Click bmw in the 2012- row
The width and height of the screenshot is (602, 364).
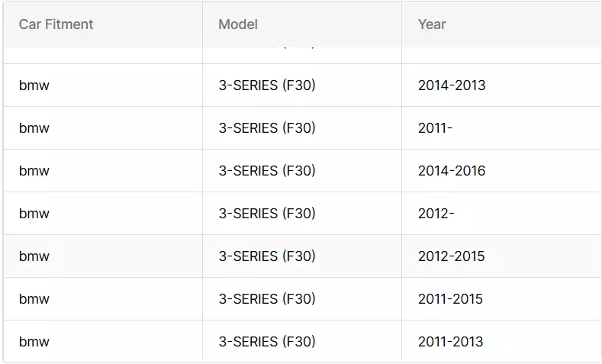[34, 214]
